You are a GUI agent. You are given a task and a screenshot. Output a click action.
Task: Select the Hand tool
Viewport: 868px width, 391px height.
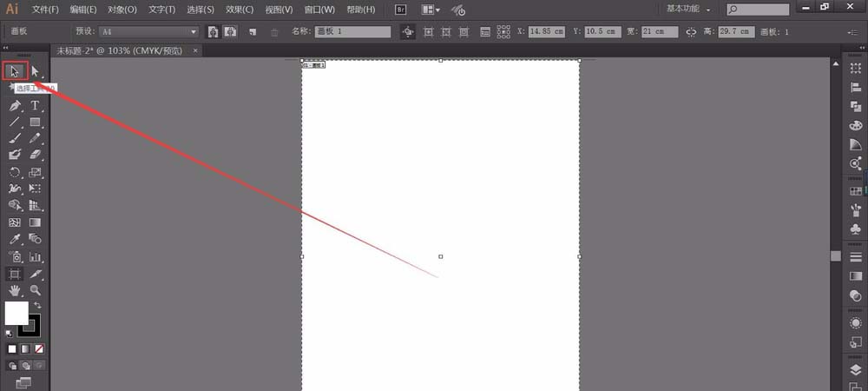click(x=15, y=290)
